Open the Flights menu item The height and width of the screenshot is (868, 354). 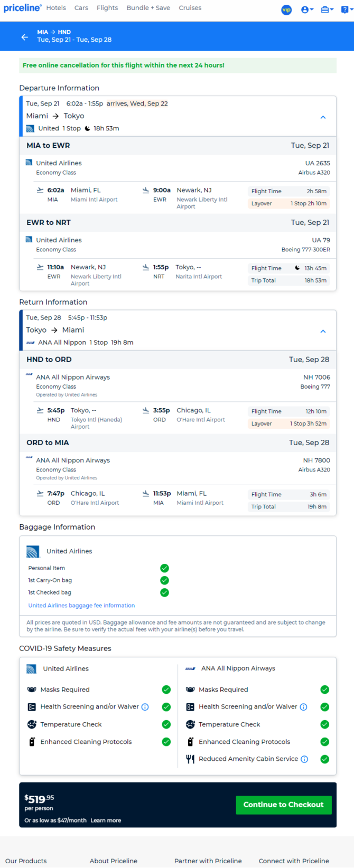tap(107, 8)
